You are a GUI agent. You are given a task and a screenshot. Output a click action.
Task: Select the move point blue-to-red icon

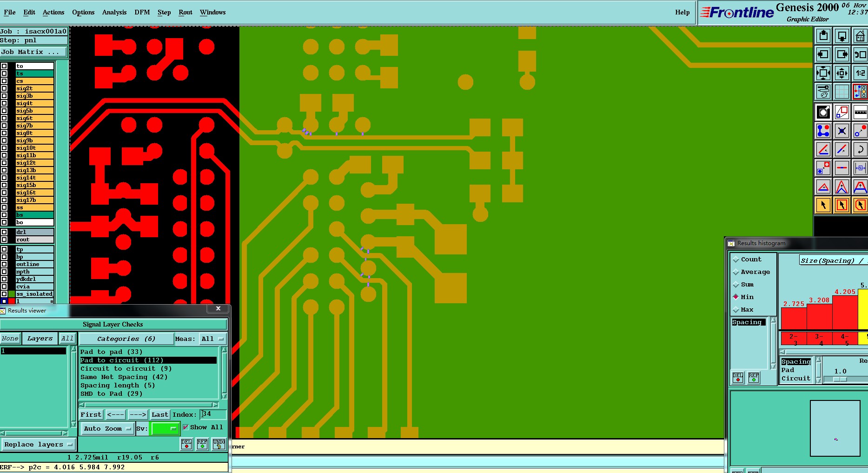click(x=860, y=131)
